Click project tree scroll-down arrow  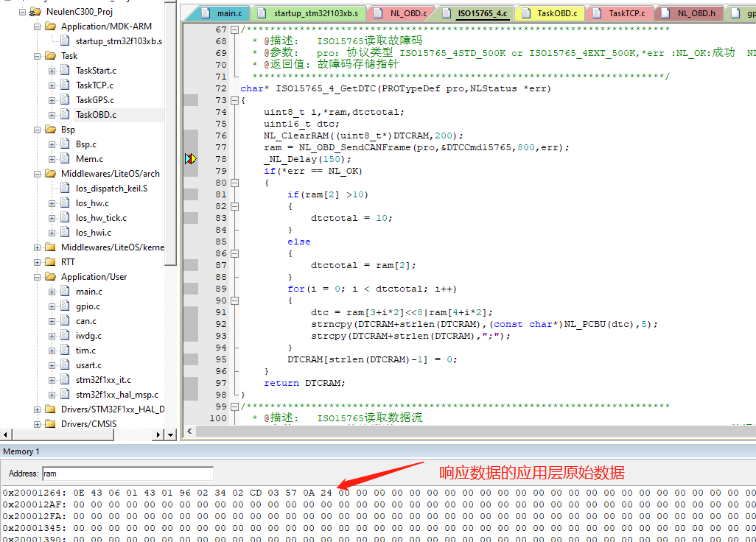point(170,434)
